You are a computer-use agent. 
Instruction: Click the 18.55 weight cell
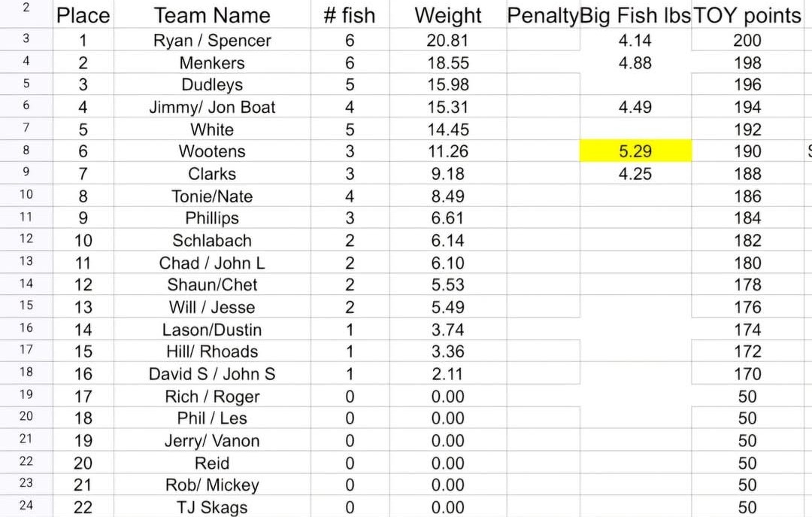coord(448,63)
